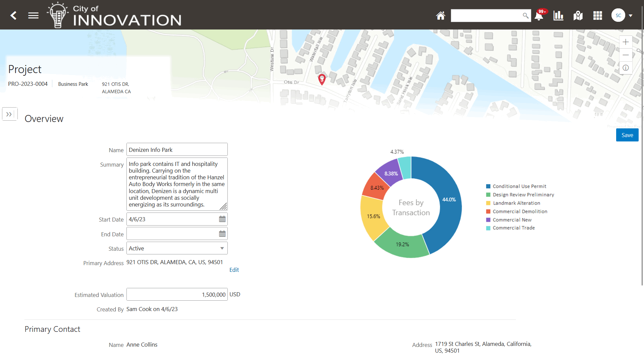Click the Conditional Use Permit legend swatch
Screen dimensions: 644x362
[x=488, y=186]
